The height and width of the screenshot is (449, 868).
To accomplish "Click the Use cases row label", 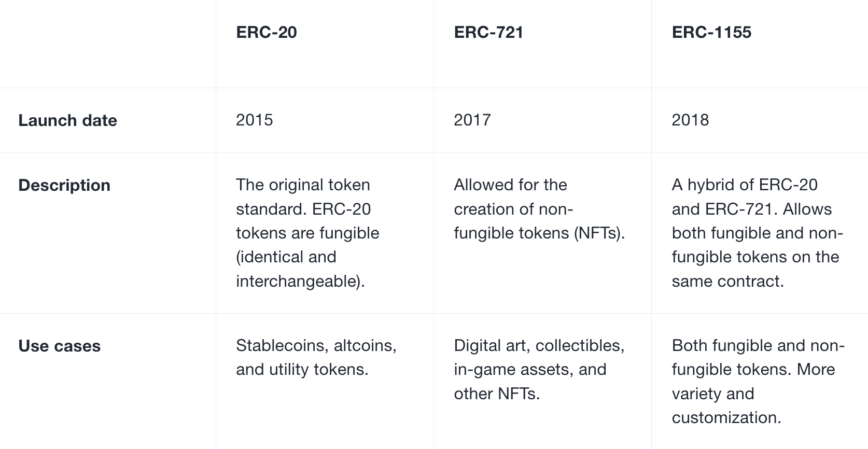I will [x=59, y=346].
